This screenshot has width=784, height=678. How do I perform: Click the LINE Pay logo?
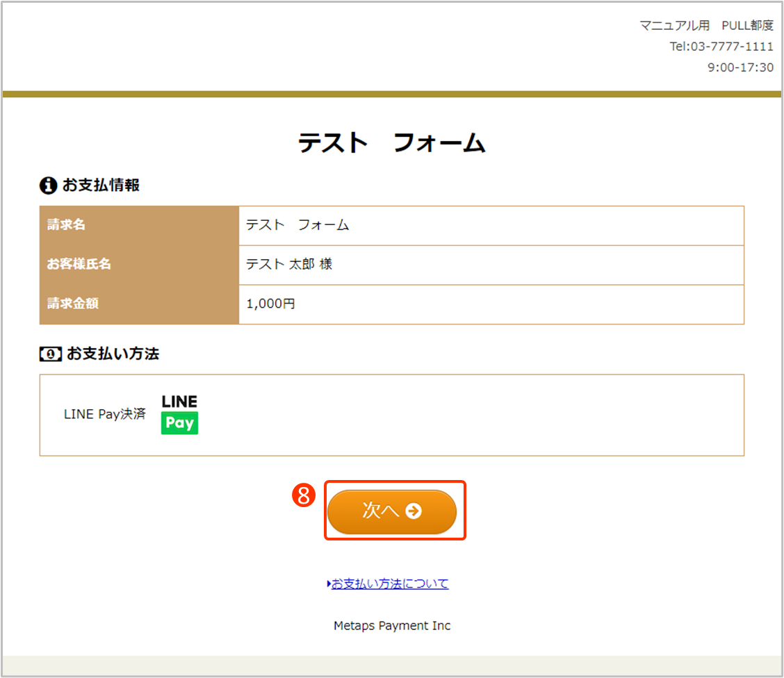[x=179, y=414]
